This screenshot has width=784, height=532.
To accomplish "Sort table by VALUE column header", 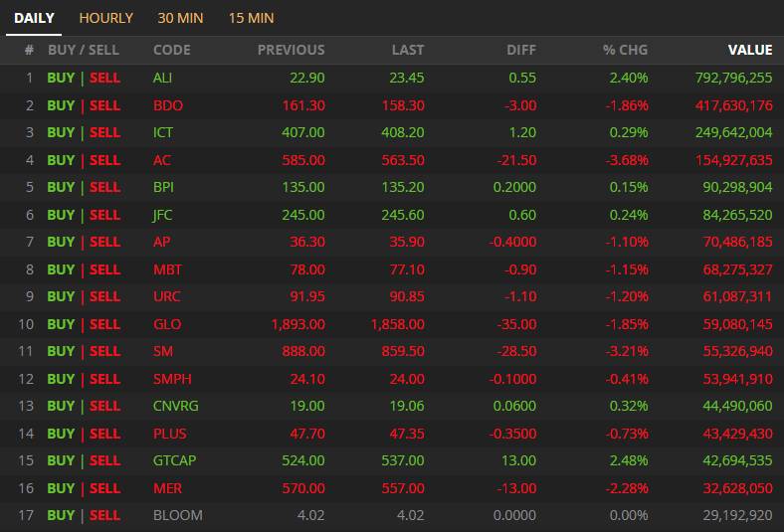I will pyautogui.click(x=750, y=50).
